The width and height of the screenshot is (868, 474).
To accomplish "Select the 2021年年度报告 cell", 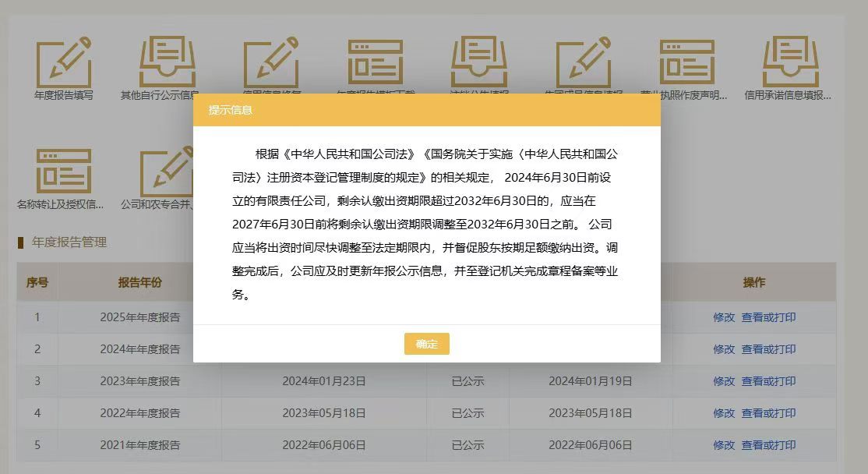I will (140, 445).
